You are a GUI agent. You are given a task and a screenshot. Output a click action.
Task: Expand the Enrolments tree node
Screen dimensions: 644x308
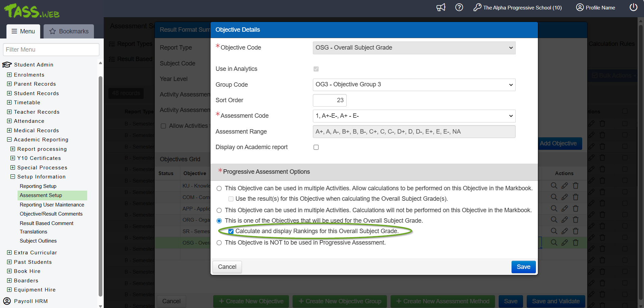click(x=9, y=75)
